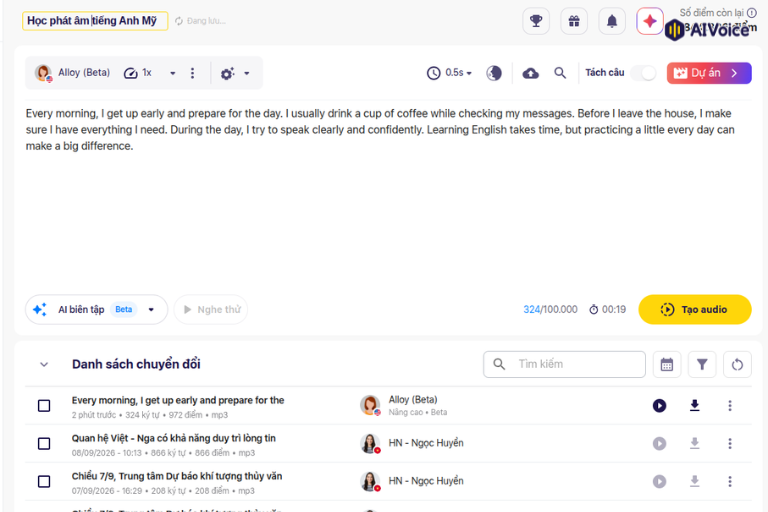Click the speed gauge 1x icon
The image size is (768, 512).
coord(130,73)
